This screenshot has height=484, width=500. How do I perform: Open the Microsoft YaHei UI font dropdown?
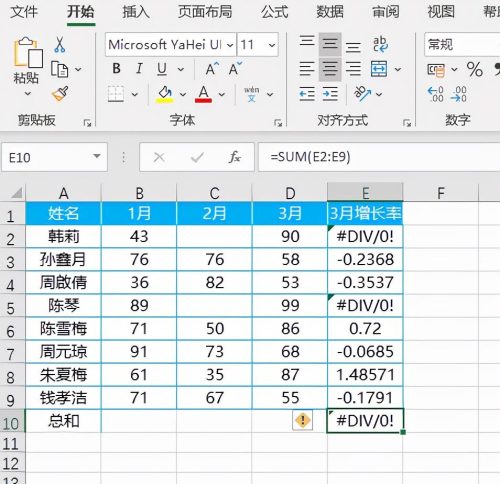click(230, 45)
